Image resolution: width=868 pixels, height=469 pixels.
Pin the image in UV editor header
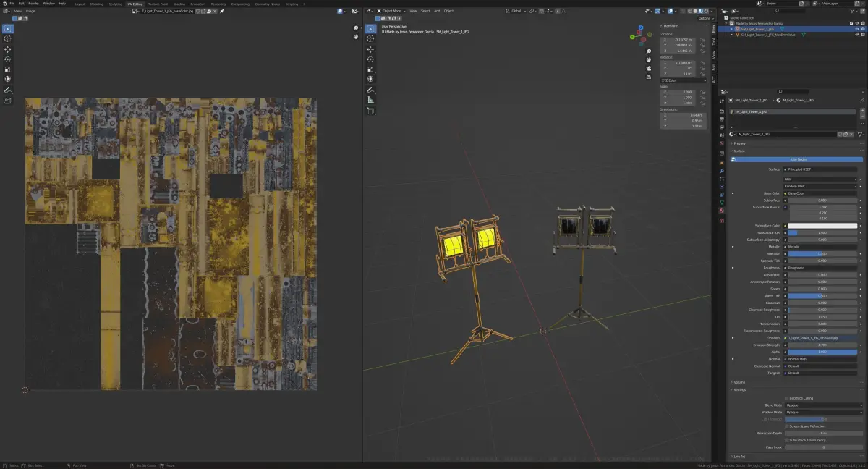click(222, 11)
